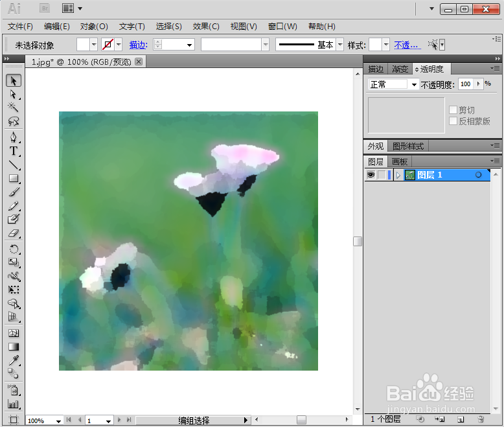The image size is (504, 427).
Task: Switch to the 图形样式 tab
Action: click(408, 146)
